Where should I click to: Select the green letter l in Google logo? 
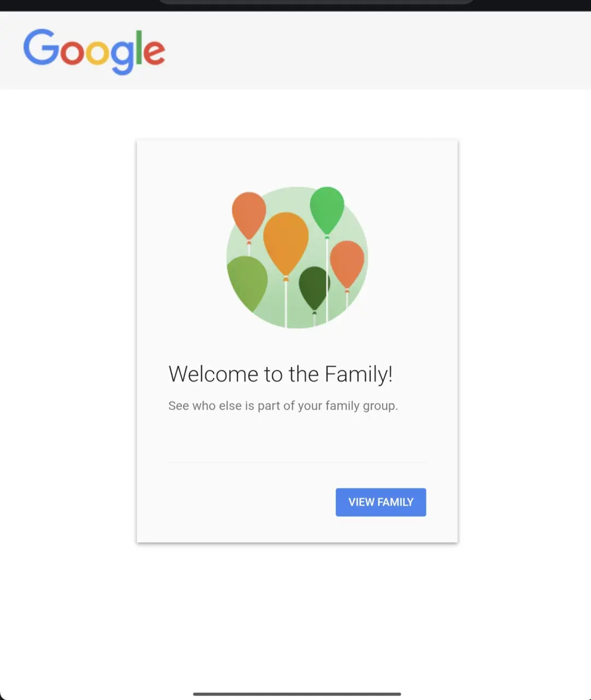coord(138,48)
